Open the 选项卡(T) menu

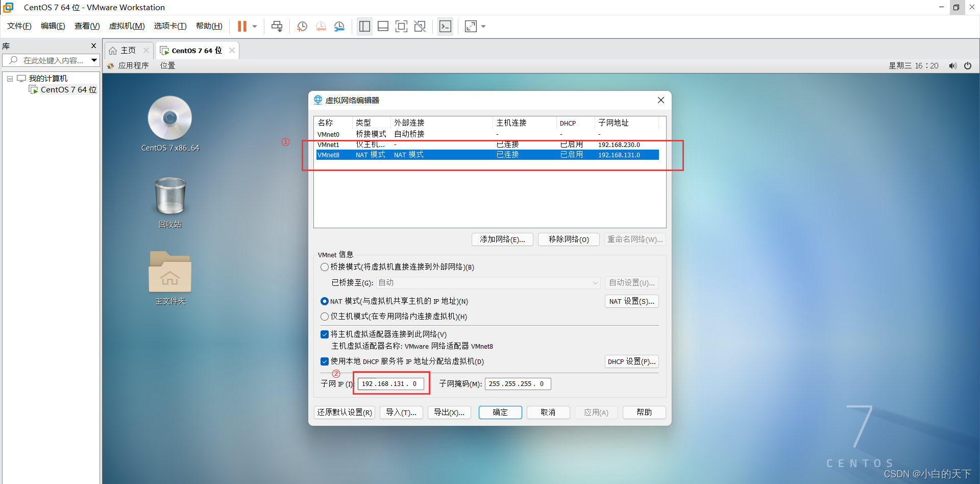[170, 26]
